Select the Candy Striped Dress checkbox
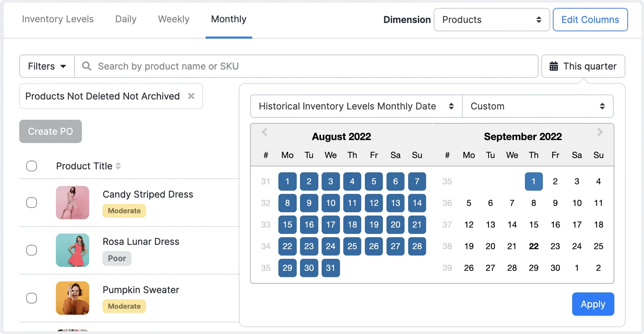Image resolution: width=644 pixels, height=334 pixels. 32,203
